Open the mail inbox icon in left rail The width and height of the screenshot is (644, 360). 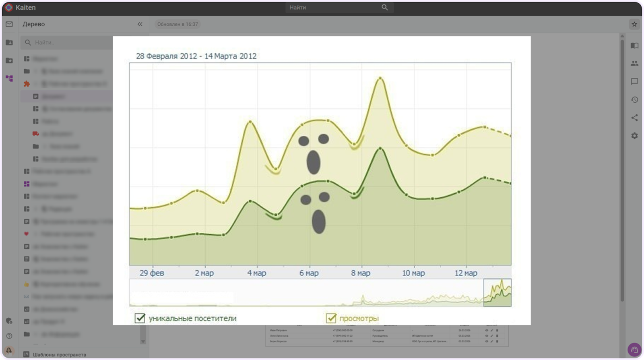9,24
